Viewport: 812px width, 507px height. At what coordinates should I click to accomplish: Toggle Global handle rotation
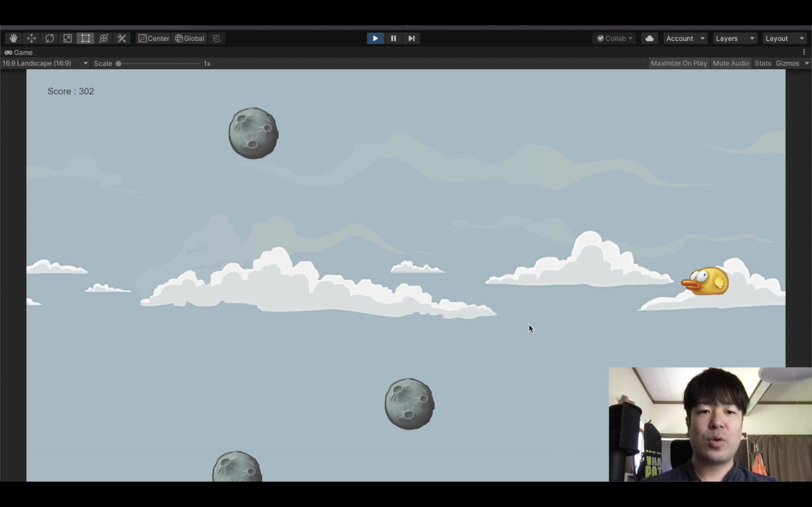coord(190,38)
